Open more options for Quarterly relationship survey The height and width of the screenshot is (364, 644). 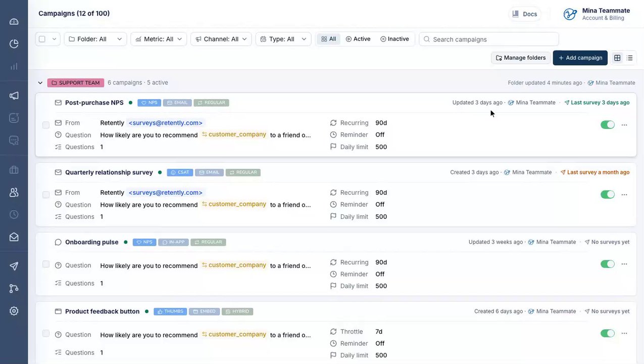click(x=624, y=195)
